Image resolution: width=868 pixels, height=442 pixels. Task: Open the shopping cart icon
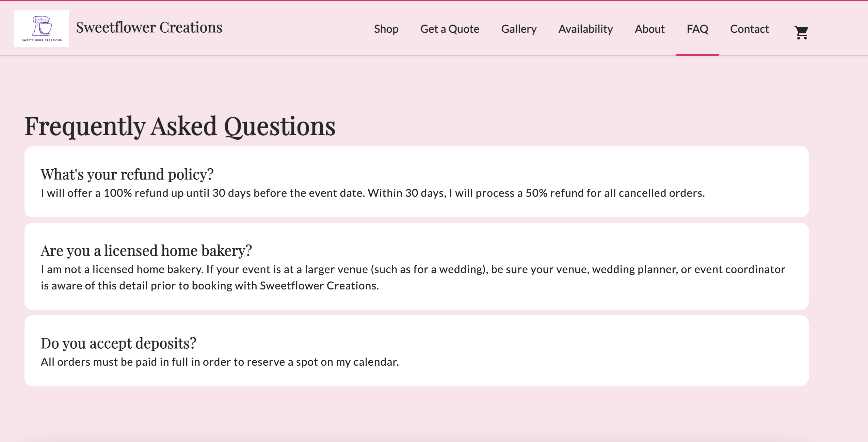[801, 33]
